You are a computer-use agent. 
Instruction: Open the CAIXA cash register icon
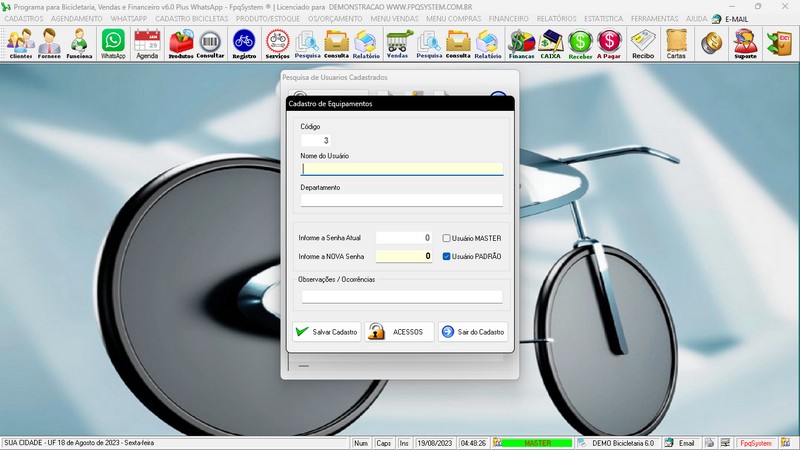point(551,44)
